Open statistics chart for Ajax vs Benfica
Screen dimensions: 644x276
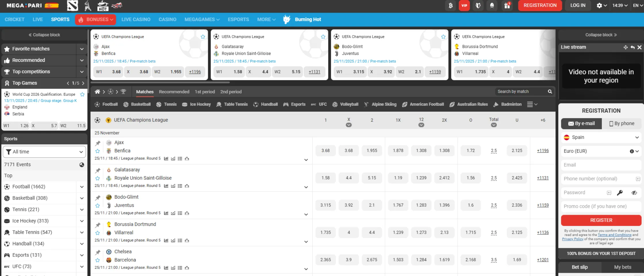166,158
